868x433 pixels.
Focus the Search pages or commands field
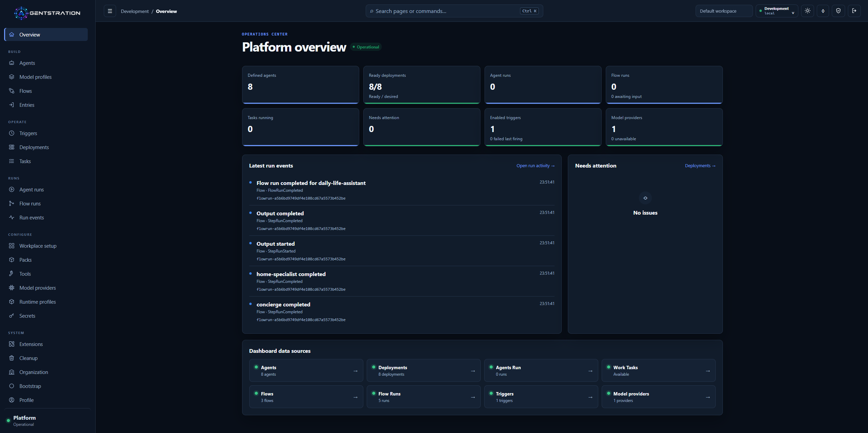coord(454,11)
